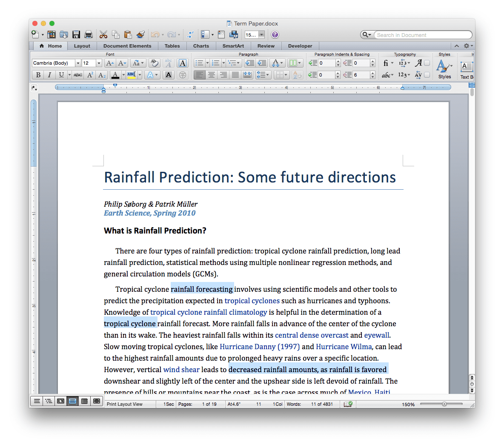Viewport: 504px width, 447px height.
Task: Click the Print icon in toolbar
Action: pos(89,35)
